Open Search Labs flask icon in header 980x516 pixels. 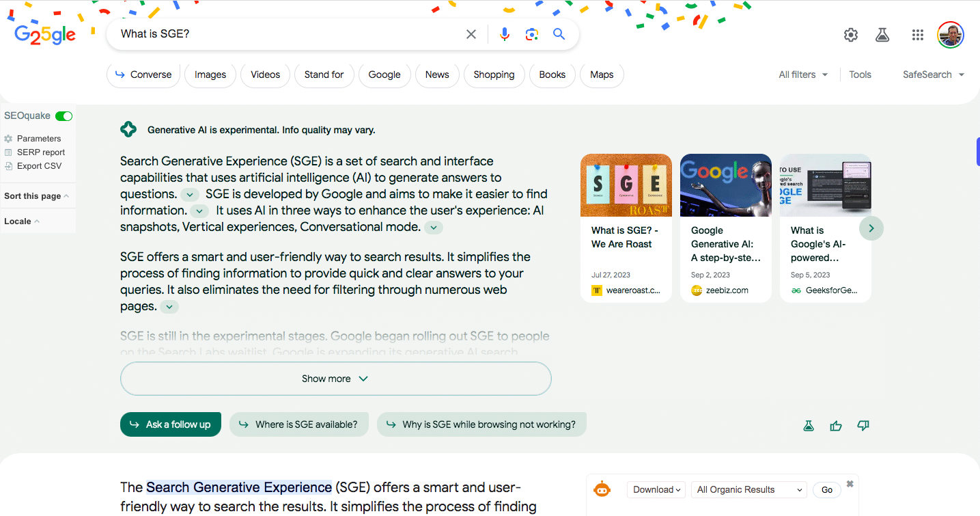(882, 35)
